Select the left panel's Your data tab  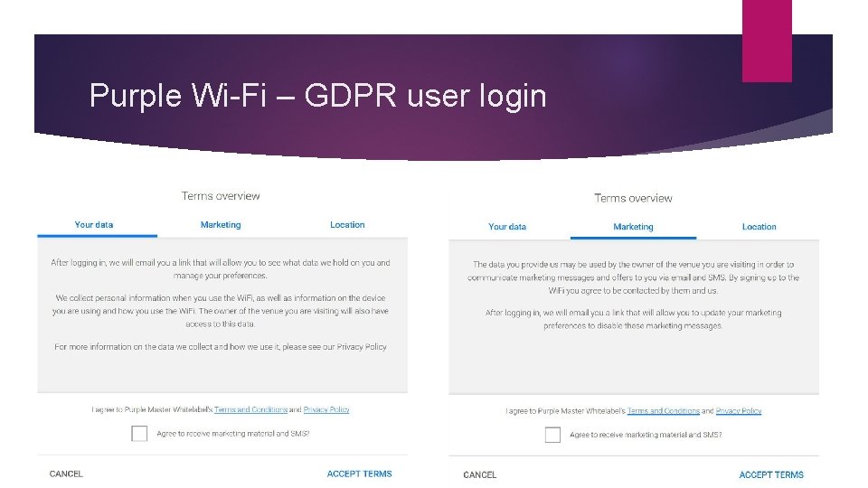94,225
